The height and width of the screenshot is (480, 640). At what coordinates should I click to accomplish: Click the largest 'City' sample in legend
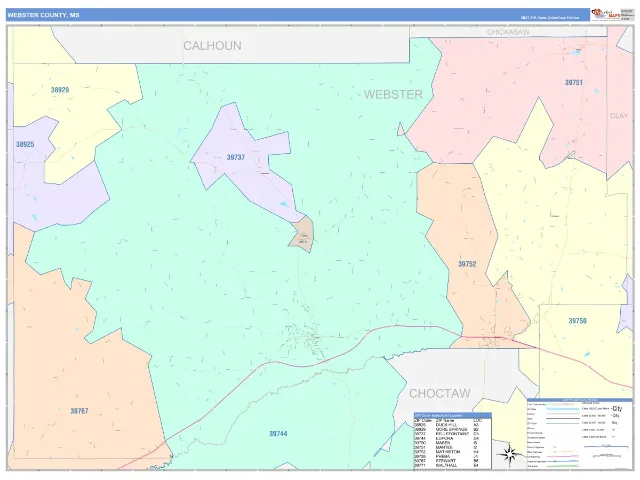617,409
